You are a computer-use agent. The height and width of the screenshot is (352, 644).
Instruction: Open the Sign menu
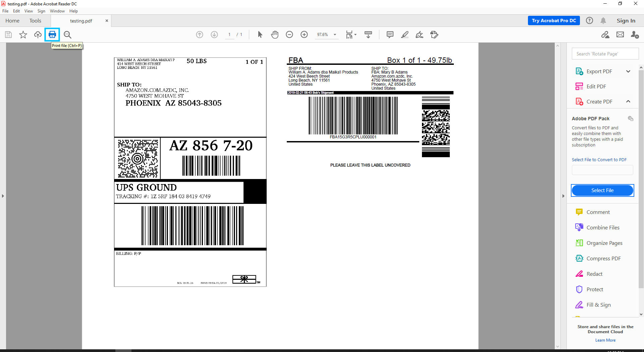point(41,11)
